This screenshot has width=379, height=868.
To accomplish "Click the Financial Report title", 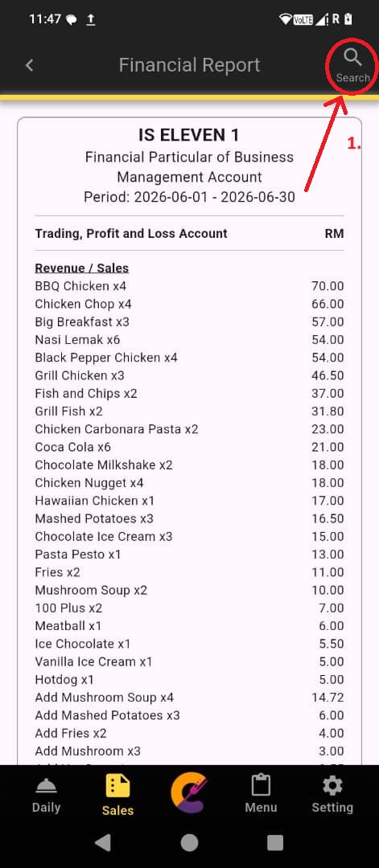I will (190, 65).
